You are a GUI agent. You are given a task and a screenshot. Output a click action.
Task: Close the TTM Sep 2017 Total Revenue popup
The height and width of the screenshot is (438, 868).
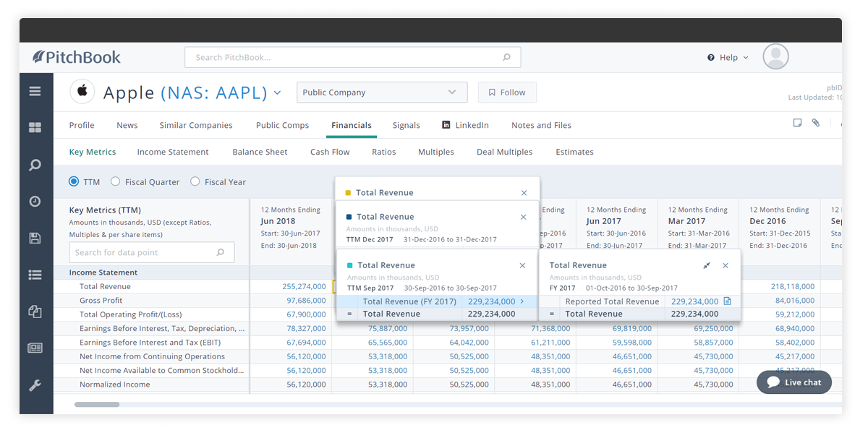click(x=523, y=266)
